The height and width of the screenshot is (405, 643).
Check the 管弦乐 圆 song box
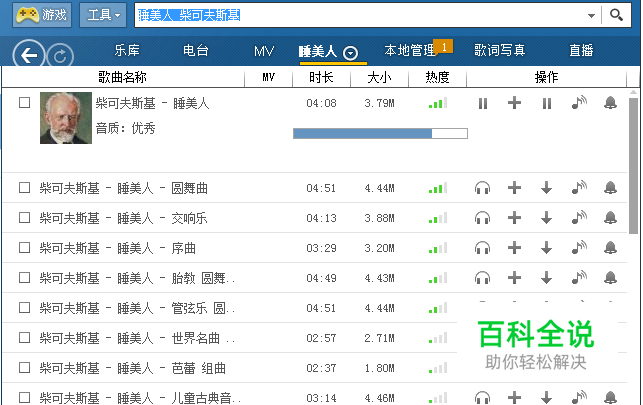pos(25,308)
